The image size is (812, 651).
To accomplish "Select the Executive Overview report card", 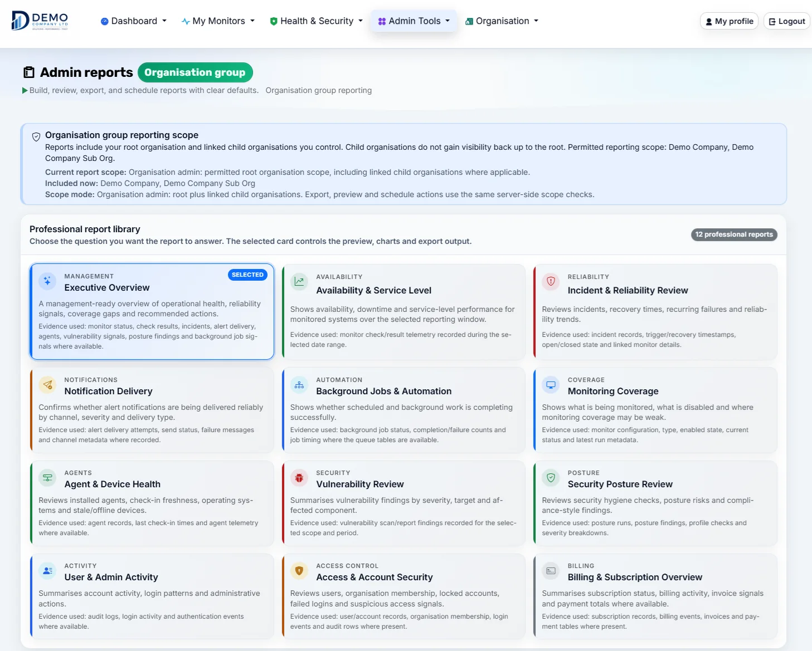I will pos(152,311).
